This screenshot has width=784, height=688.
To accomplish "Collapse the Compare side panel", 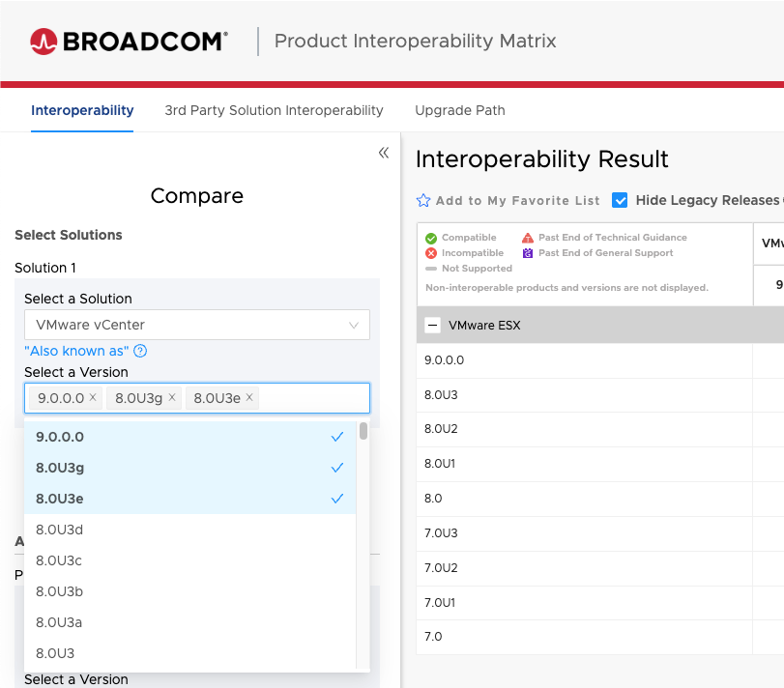I will pyautogui.click(x=384, y=153).
